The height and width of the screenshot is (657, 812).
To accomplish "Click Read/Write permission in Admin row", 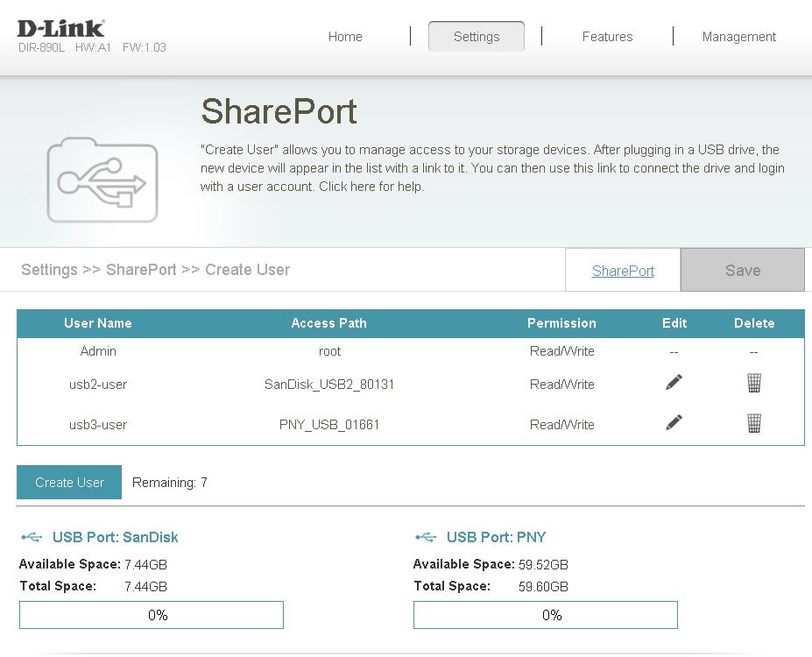I will coord(561,351).
